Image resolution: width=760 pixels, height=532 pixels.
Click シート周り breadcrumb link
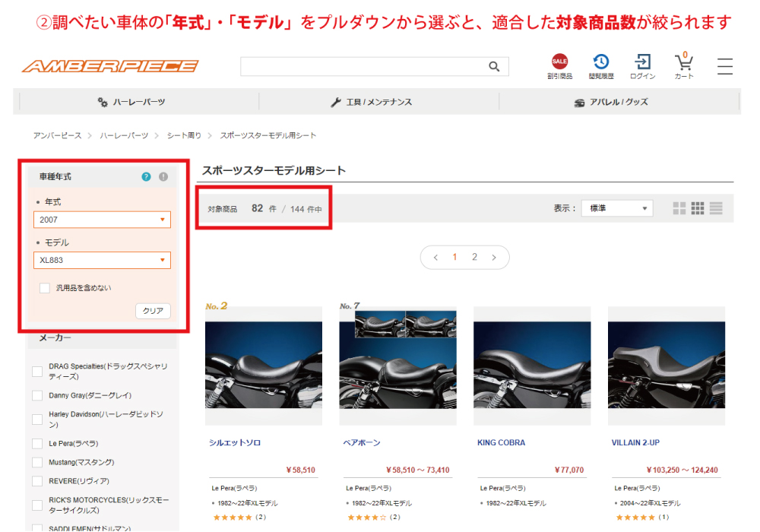click(x=184, y=136)
